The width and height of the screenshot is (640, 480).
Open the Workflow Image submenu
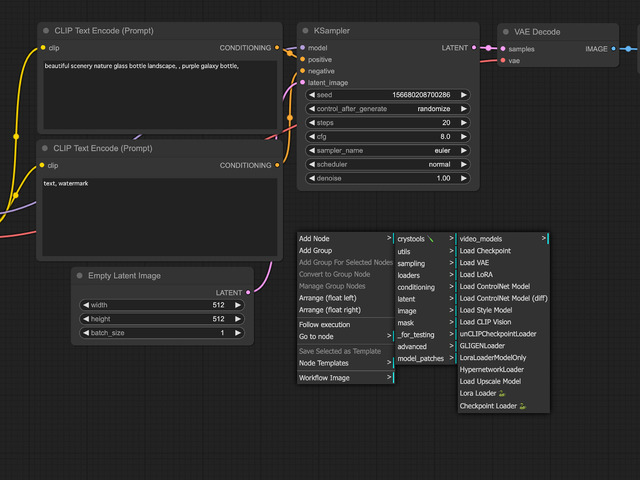(x=345, y=378)
